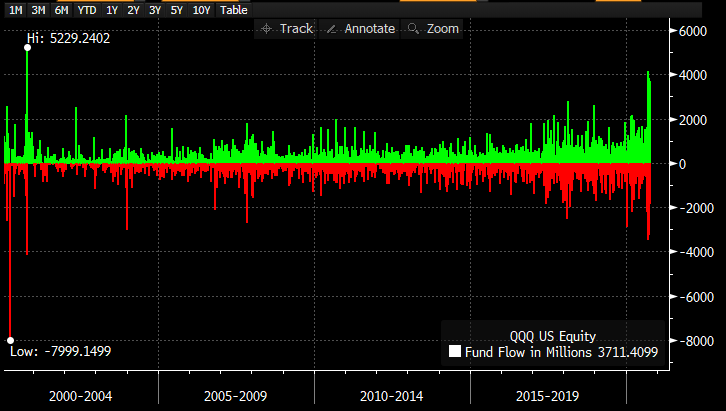The image size is (726, 411).
Task: Click the Low -7999.1499 marker dot
Action: coord(10,340)
